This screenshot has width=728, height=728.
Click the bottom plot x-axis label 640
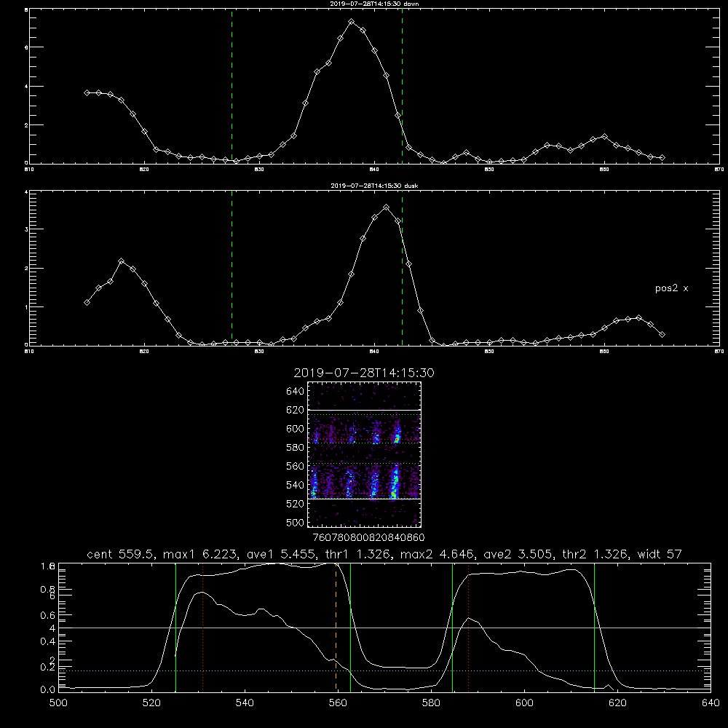pos(711,703)
